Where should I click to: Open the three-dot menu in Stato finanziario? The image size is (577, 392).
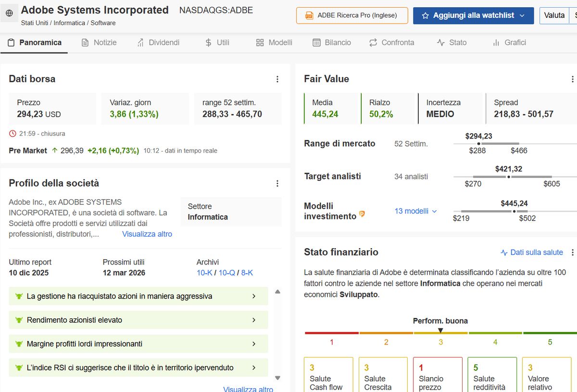[572, 253]
